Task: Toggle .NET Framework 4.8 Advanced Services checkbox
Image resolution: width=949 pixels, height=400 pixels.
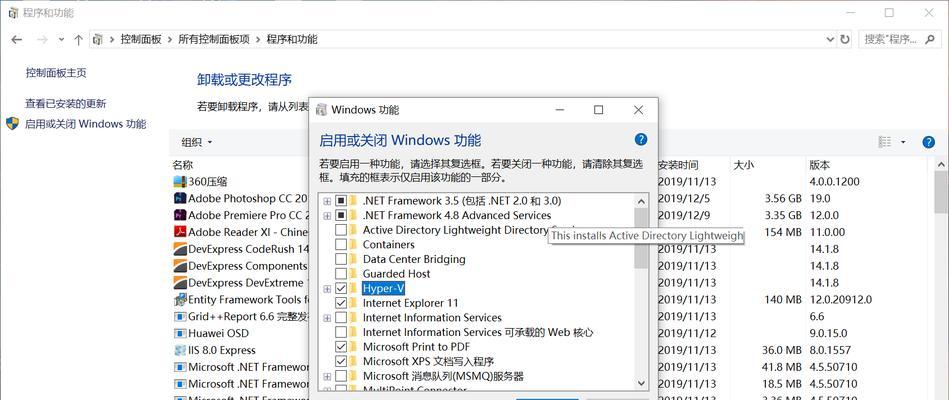Action: pyautogui.click(x=341, y=215)
